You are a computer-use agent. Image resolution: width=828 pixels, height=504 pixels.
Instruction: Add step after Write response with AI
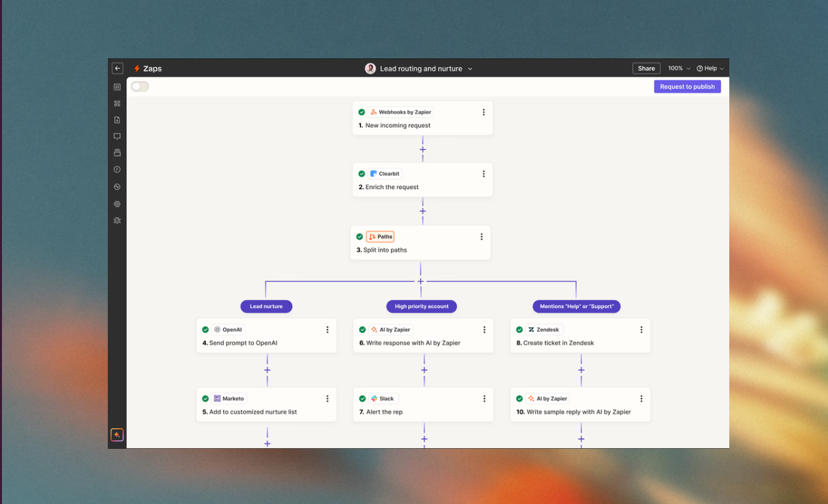click(x=424, y=370)
